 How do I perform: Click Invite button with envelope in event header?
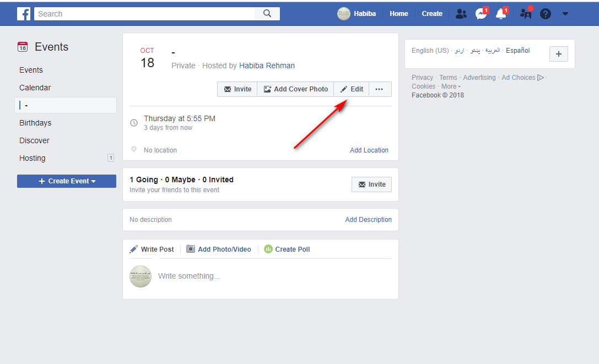pyautogui.click(x=238, y=89)
